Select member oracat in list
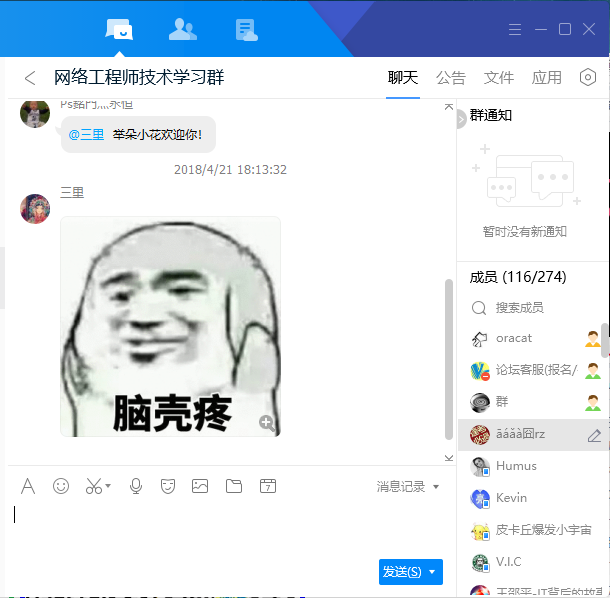The height and width of the screenshot is (598, 610). (534, 338)
